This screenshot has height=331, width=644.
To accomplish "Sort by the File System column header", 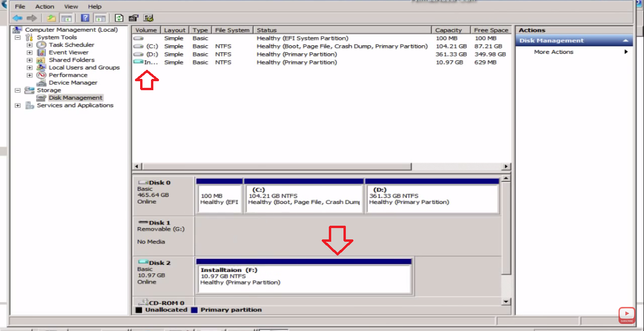I will 232,30.
